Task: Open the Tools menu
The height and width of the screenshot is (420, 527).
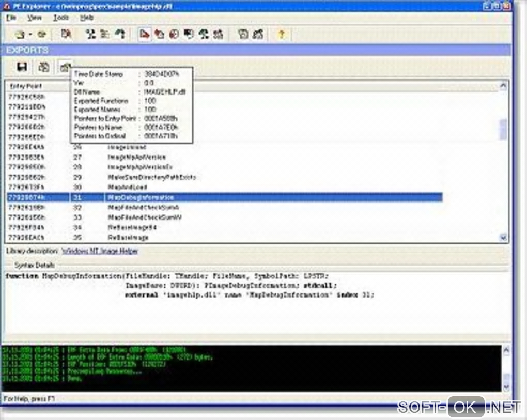Action: pos(61,18)
